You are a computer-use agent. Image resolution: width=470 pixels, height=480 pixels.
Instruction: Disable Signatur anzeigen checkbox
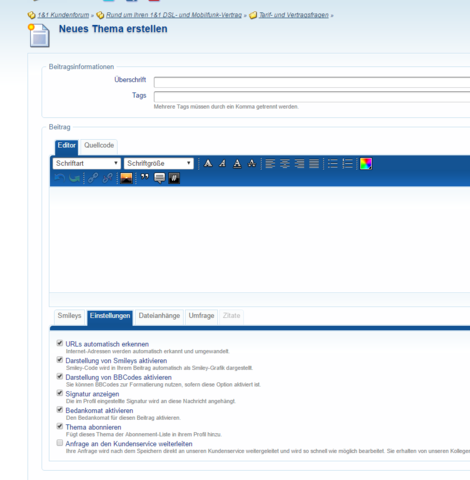tap(60, 393)
